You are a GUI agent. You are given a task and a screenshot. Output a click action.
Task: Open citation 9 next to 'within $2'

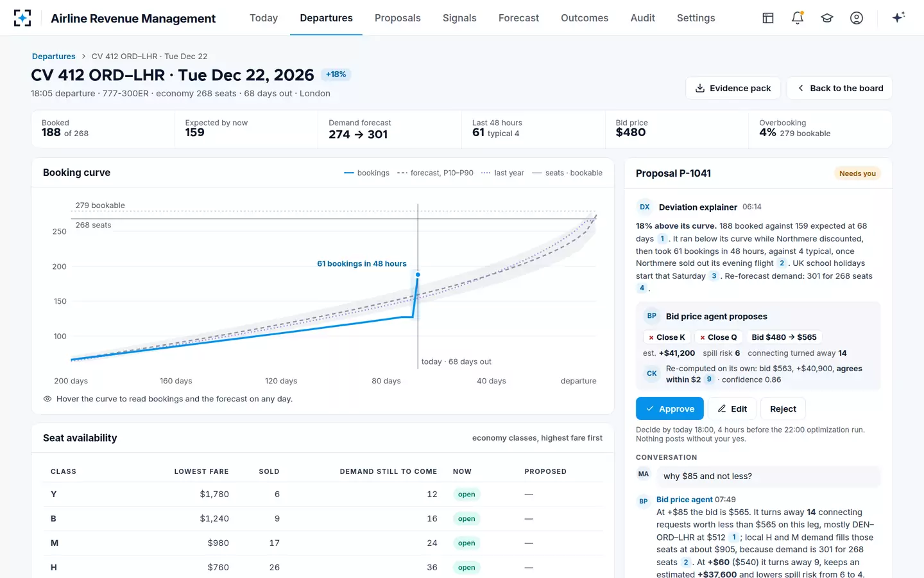[709, 380]
